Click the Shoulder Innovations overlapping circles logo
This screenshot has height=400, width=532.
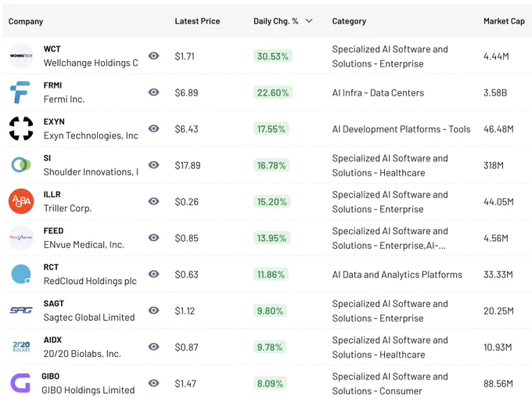pos(21,164)
